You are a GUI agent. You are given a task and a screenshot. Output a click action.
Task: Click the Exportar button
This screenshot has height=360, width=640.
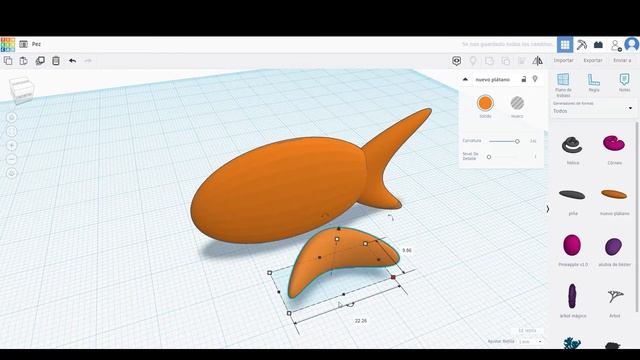click(593, 60)
